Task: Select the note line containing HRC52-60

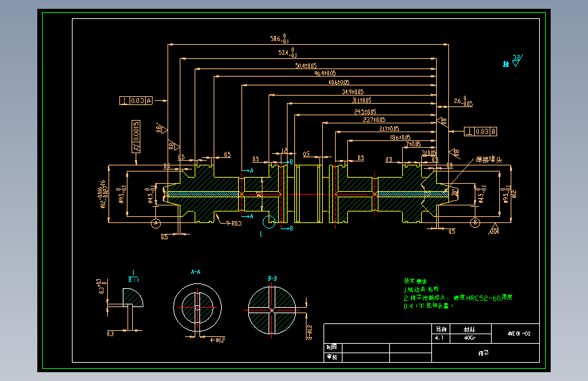Action: pos(458,298)
